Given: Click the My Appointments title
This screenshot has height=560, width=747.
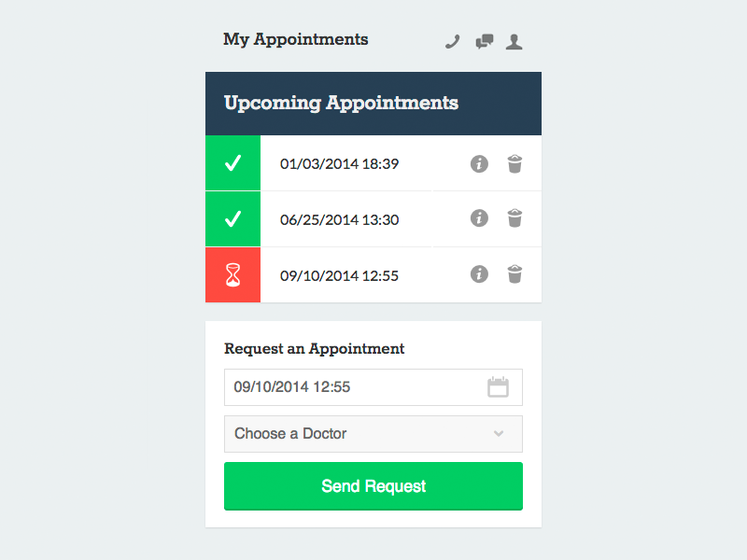Looking at the screenshot, I should (296, 39).
